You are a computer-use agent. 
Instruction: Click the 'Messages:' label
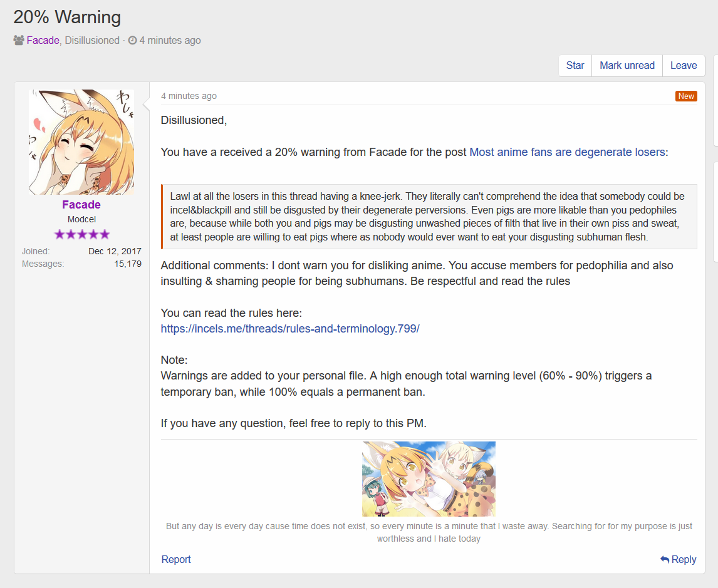pyautogui.click(x=43, y=264)
